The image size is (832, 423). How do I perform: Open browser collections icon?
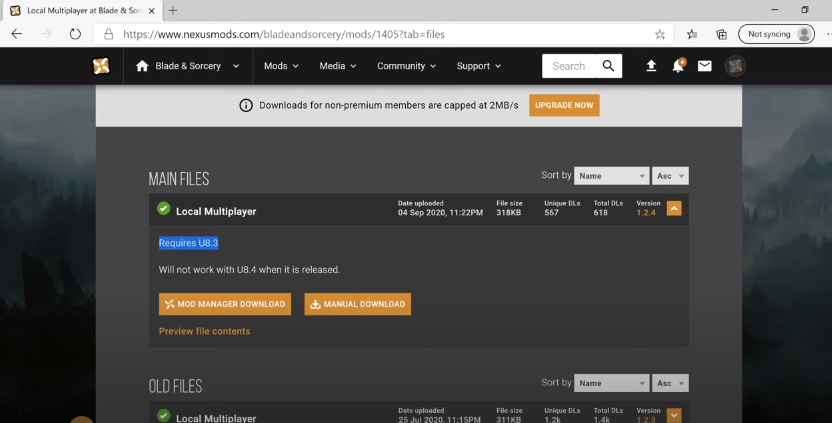[721, 34]
